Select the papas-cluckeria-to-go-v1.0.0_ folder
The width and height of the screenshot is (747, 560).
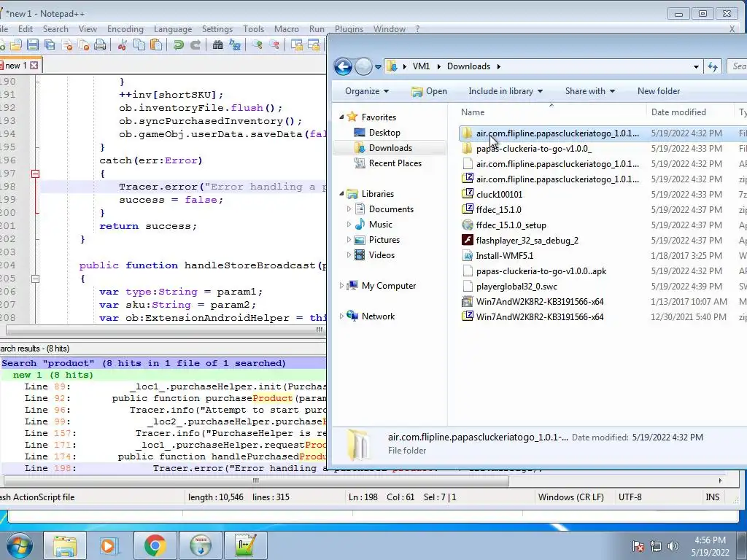[x=533, y=149]
